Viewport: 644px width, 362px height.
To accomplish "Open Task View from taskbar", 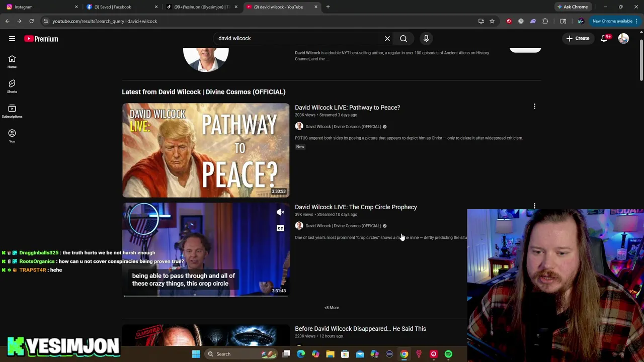I will [x=286, y=354].
